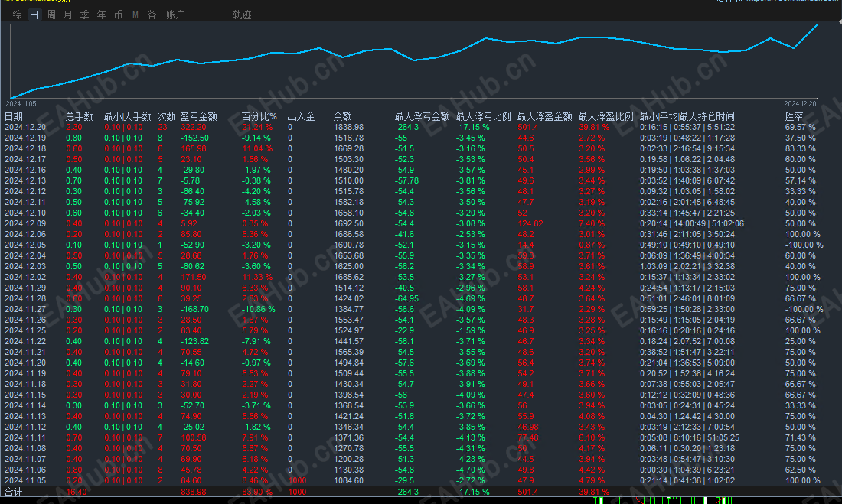Switch to the 月 monthly tab
The width and height of the screenshot is (842, 504).
pos(67,15)
